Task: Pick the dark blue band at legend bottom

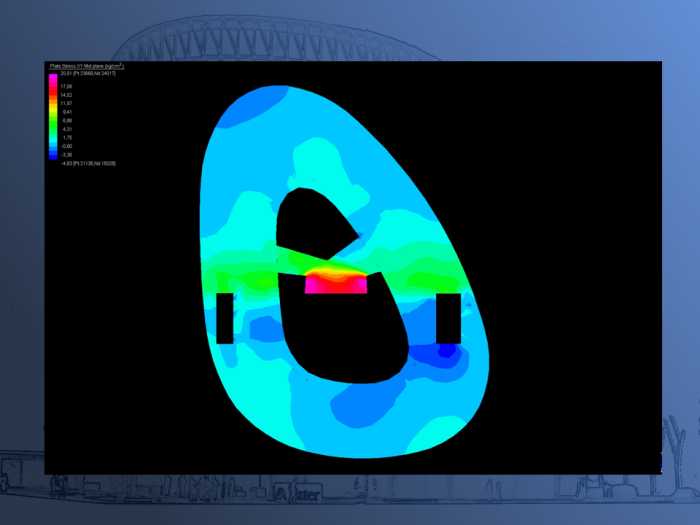Action: 53,155
